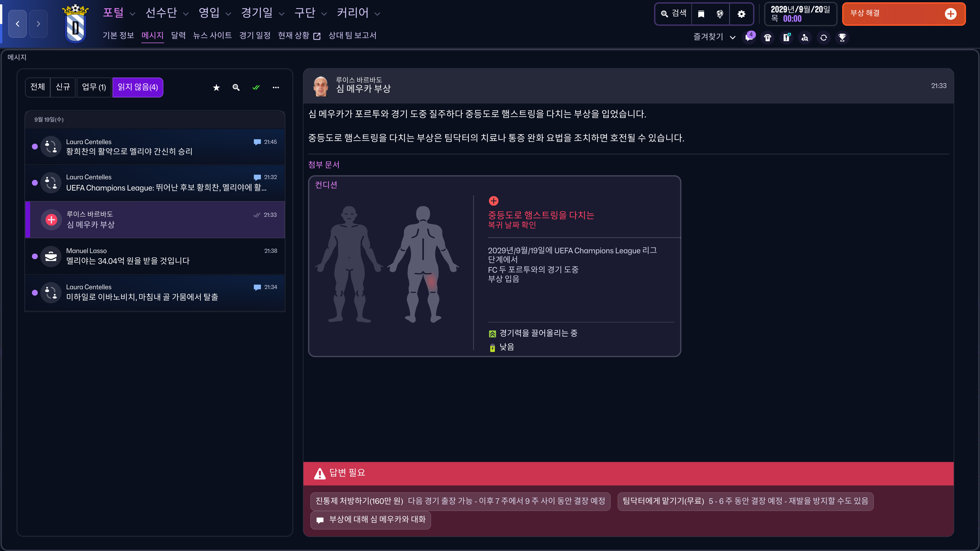Screen dimensions: 980x551
Task: Open the trophy shortcut icon
Action: coord(842,38)
